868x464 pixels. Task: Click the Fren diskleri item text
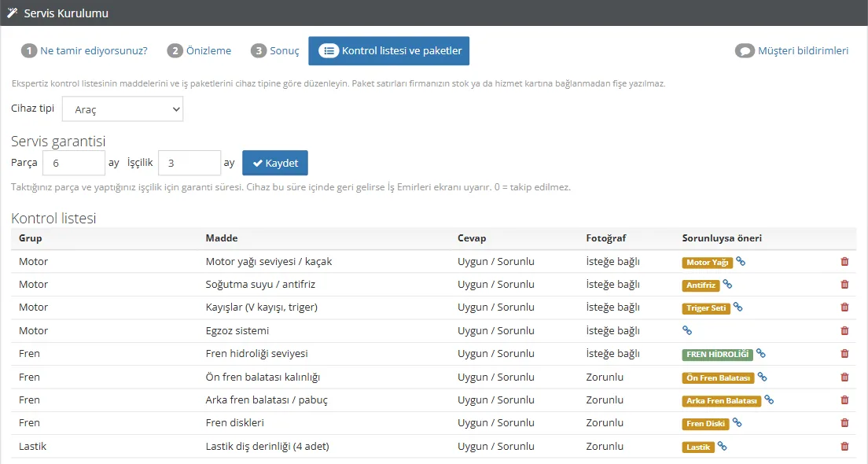(235, 422)
